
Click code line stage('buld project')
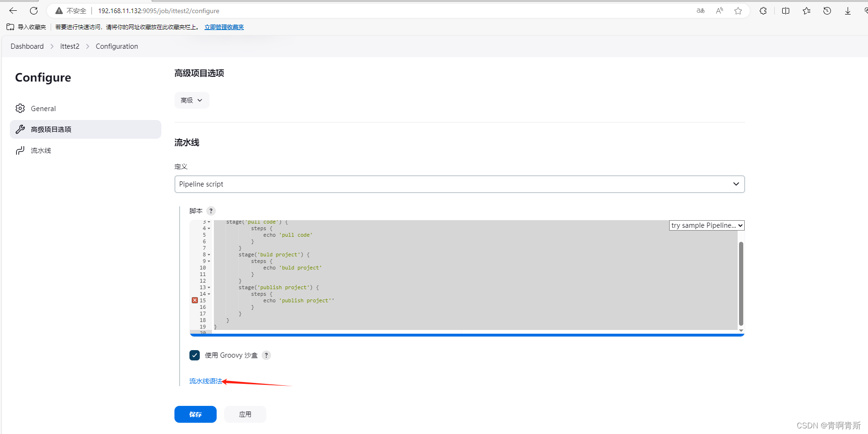coord(274,255)
